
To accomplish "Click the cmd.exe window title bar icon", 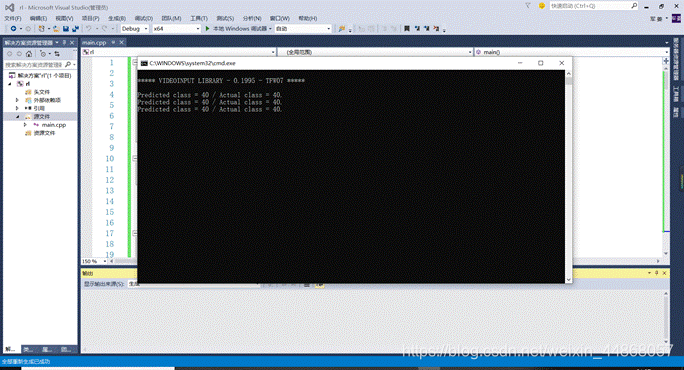I will coord(144,63).
